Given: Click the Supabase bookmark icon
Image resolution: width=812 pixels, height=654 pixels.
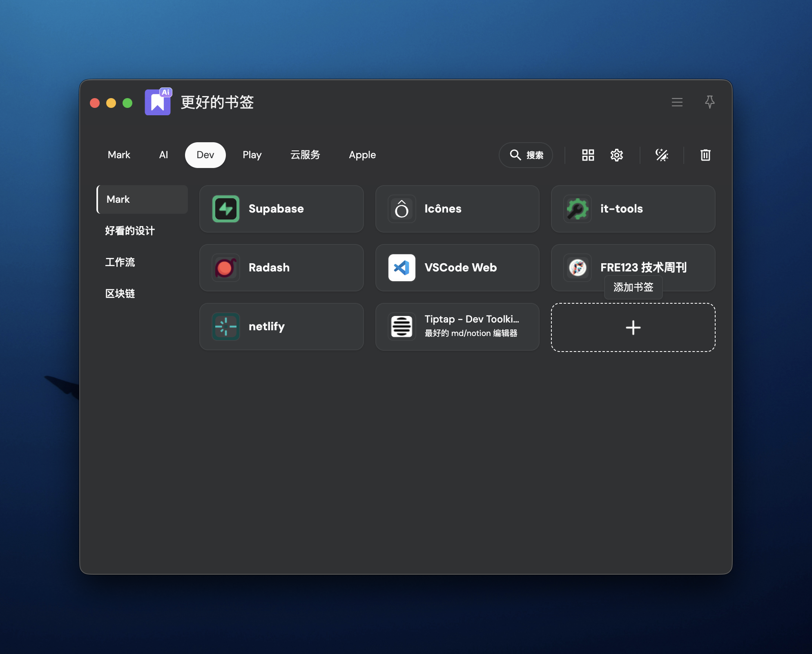Looking at the screenshot, I should tap(226, 209).
